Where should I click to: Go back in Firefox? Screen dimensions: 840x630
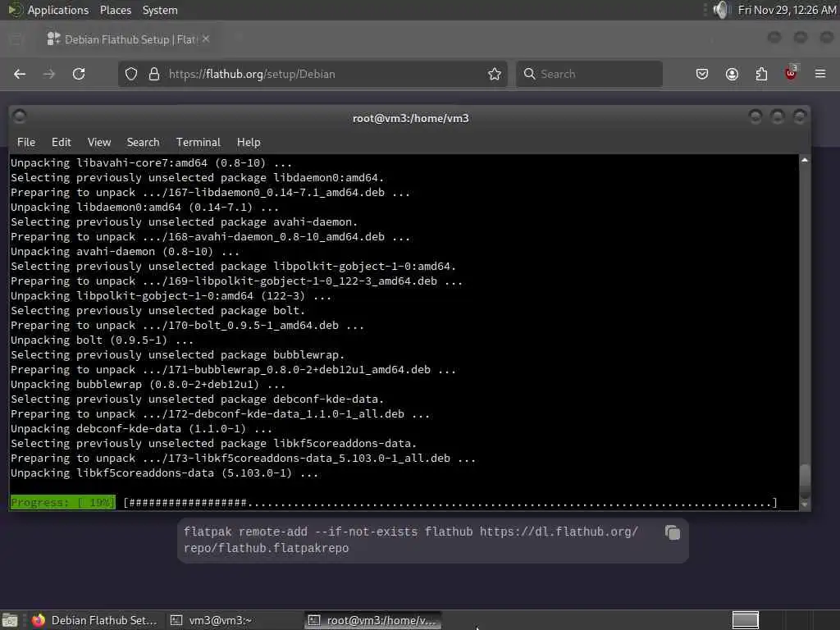coord(20,74)
